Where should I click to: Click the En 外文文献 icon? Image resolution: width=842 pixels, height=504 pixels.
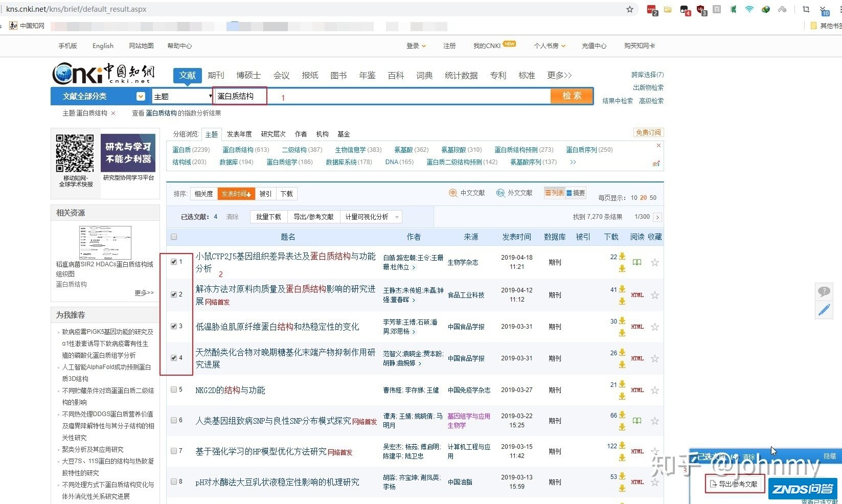pos(502,193)
